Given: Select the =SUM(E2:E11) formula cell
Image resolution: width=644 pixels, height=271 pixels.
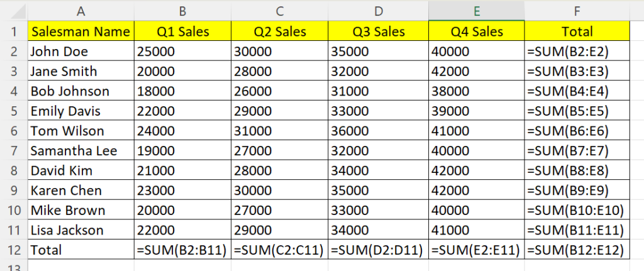Looking at the screenshot, I should click(475, 250).
